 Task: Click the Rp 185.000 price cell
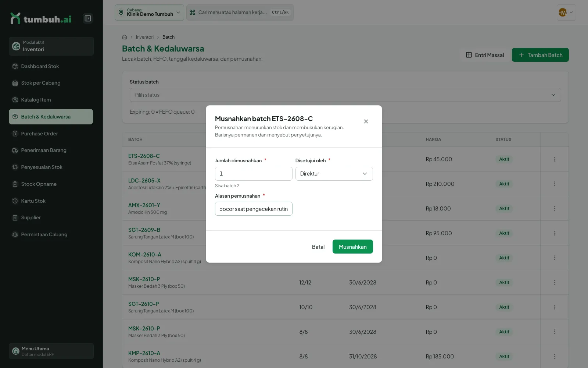click(x=440, y=357)
